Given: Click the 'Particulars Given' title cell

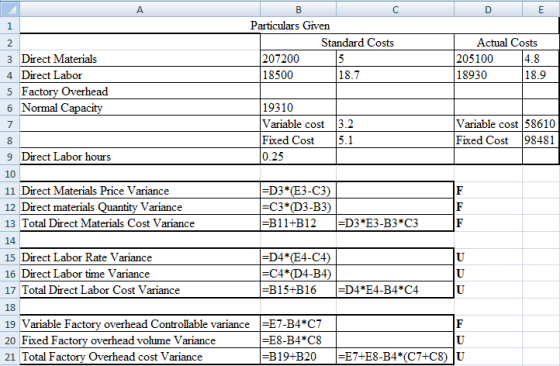Looking at the screenshot, I should 290,26.
